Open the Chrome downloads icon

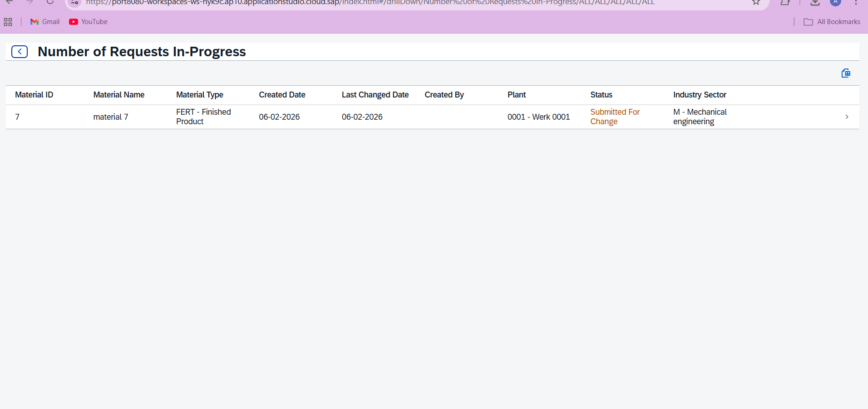tap(815, 2)
